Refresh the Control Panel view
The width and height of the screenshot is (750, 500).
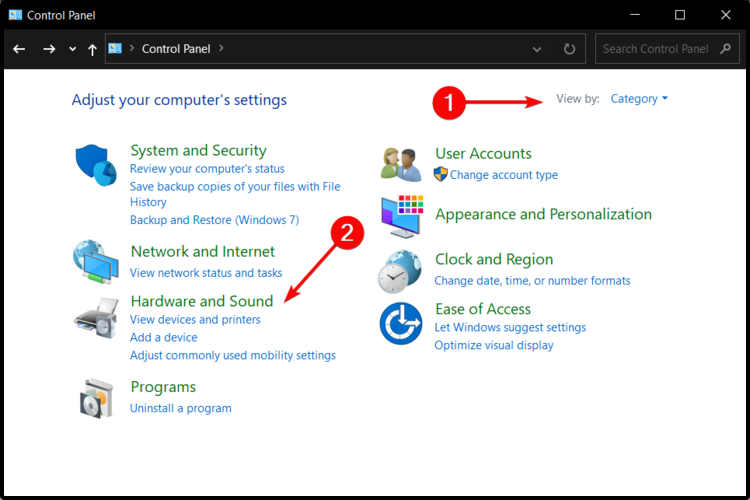569,49
